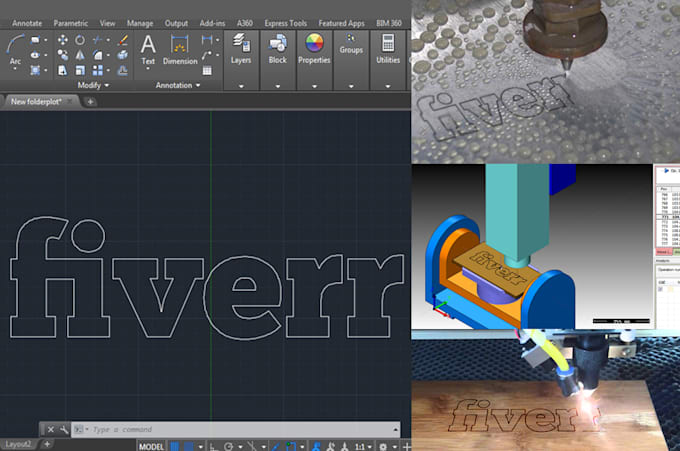The height and width of the screenshot is (451, 680).
Task: Click the Move tool in Modify panel
Action: click(62, 40)
